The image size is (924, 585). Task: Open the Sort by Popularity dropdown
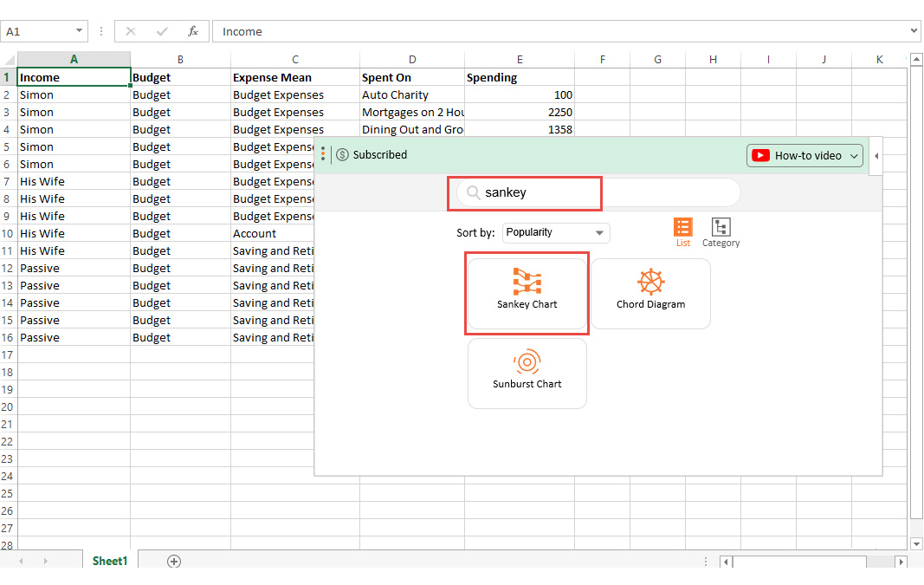[556, 232]
